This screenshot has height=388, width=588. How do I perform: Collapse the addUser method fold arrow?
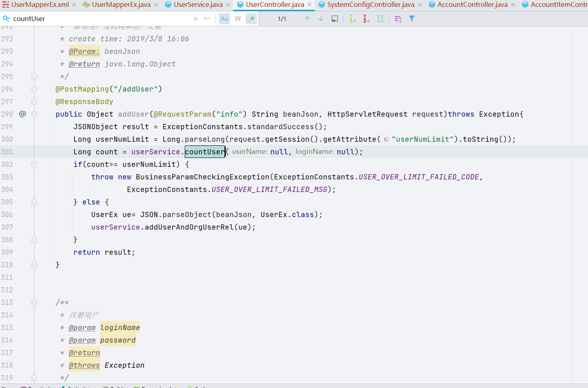pyautogui.click(x=34, y=114)
